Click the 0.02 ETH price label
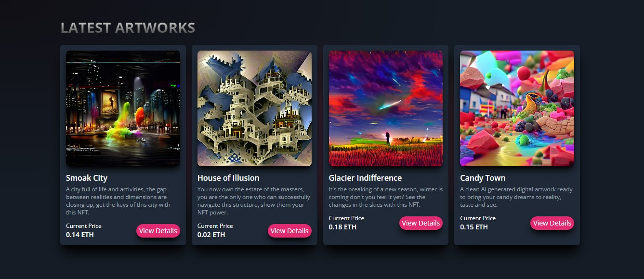The image size is (644, 279). click(211, 235)
